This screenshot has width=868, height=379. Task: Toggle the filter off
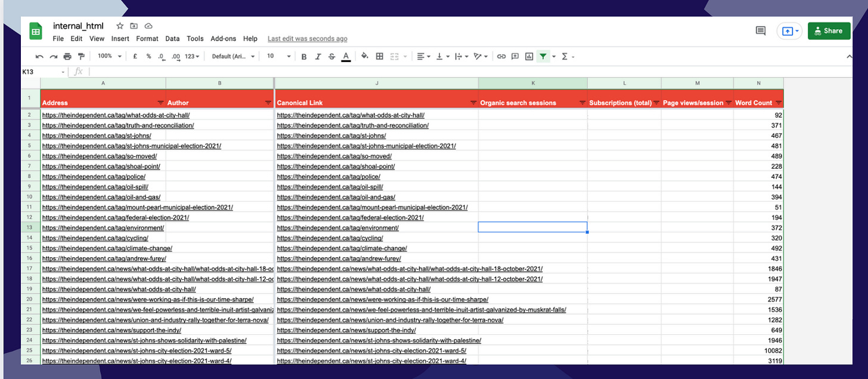(x=543, y=56)
